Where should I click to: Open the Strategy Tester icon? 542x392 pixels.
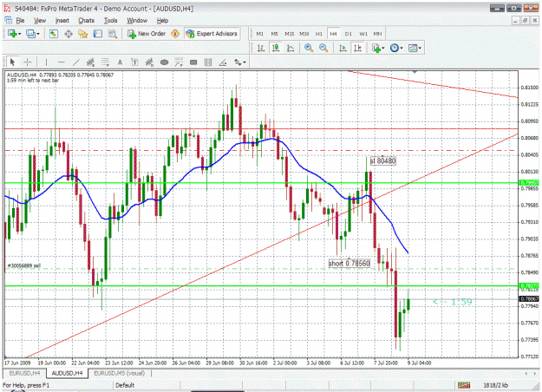pyautogui.click(x=113, y=34)
